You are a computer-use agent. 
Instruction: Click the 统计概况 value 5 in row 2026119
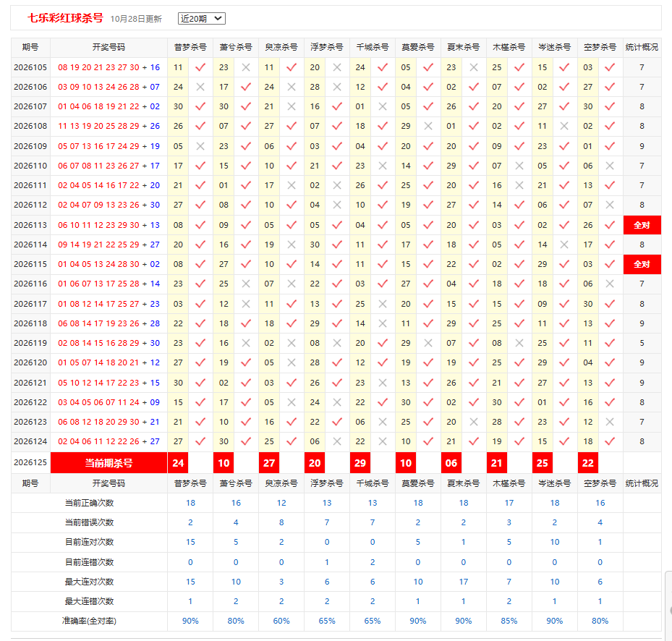coord(642,343)
